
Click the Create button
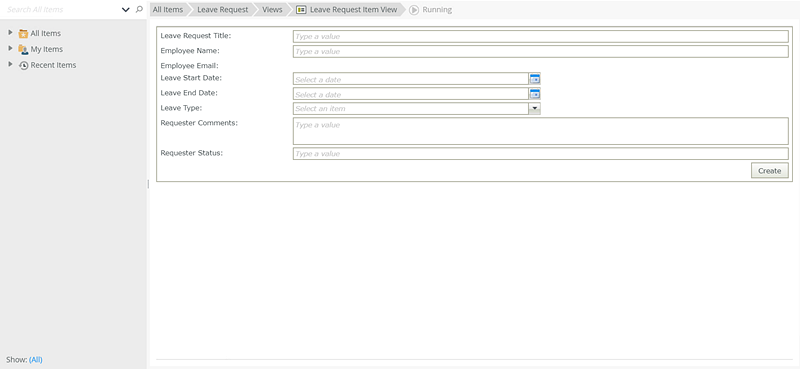pyautogui.click(x=769, y=170)
